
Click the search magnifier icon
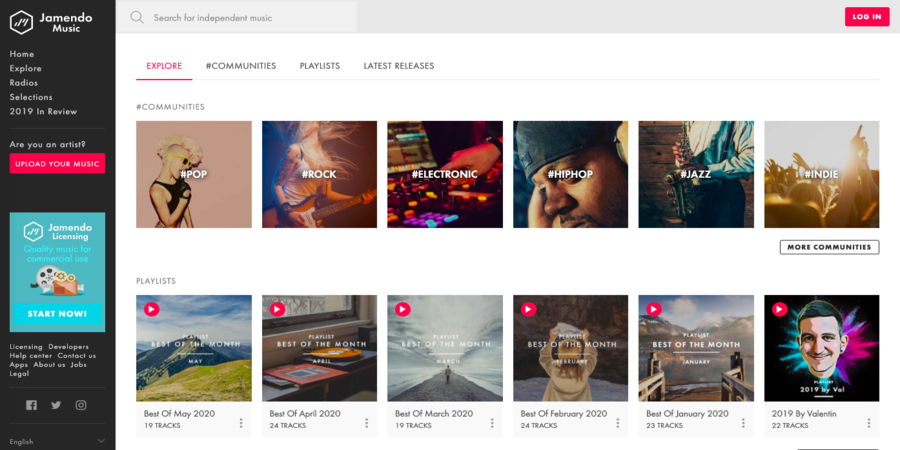pyautogui.click(x=137, y=17)
